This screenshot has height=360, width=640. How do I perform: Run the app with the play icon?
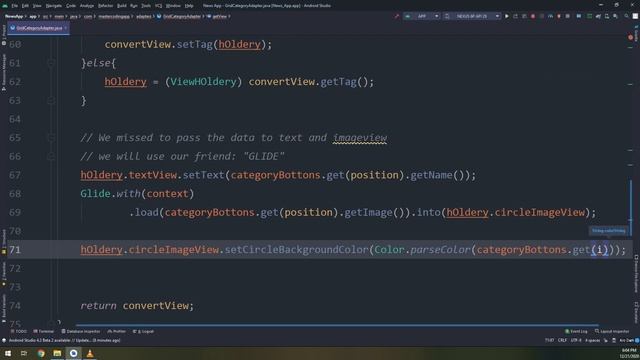507,16
